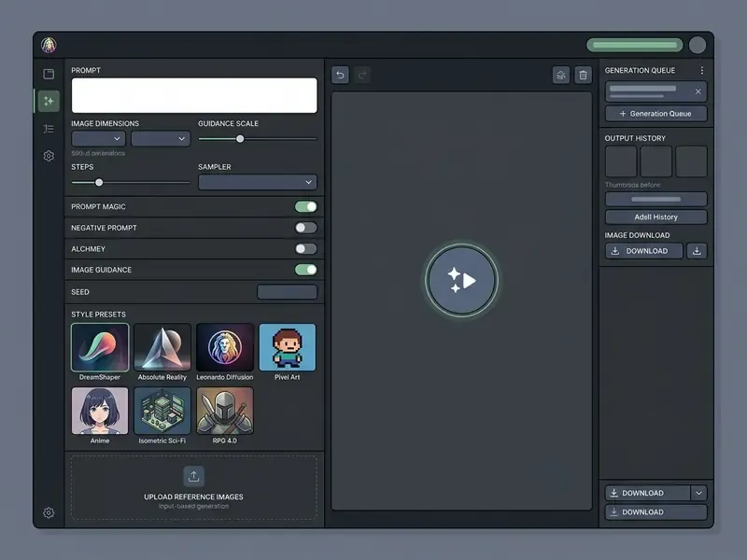Click the Adell History button
Viewport: 747px width, 560px height.
656,217
